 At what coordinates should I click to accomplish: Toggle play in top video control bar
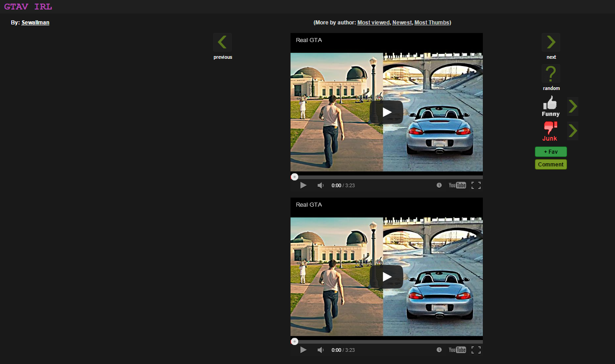[303, 185]
